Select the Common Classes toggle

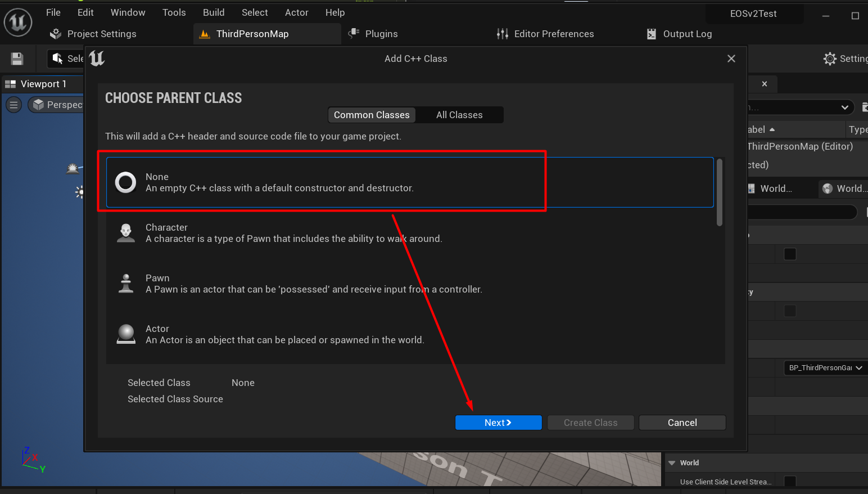pos(372,115)
